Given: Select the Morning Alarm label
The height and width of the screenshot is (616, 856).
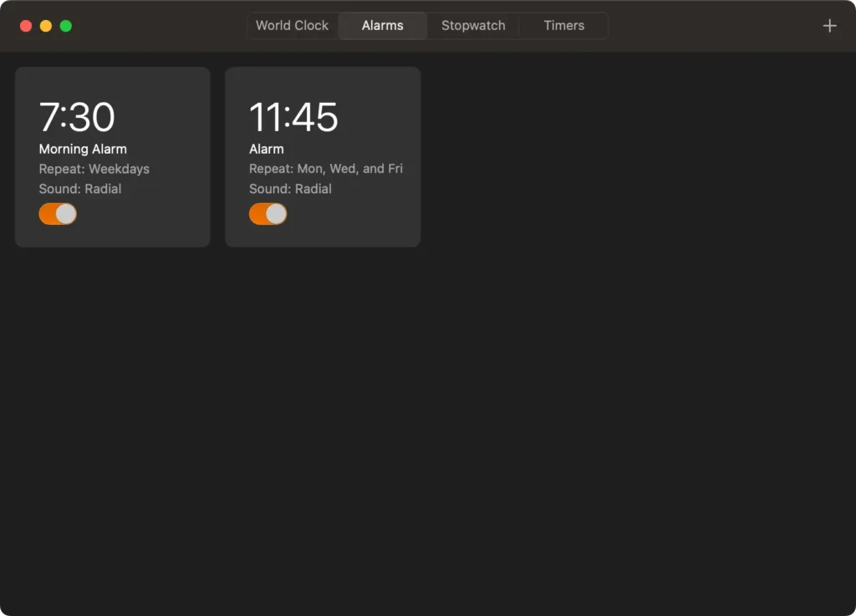Looking at the screenshot, I should [x=83, y=149].
